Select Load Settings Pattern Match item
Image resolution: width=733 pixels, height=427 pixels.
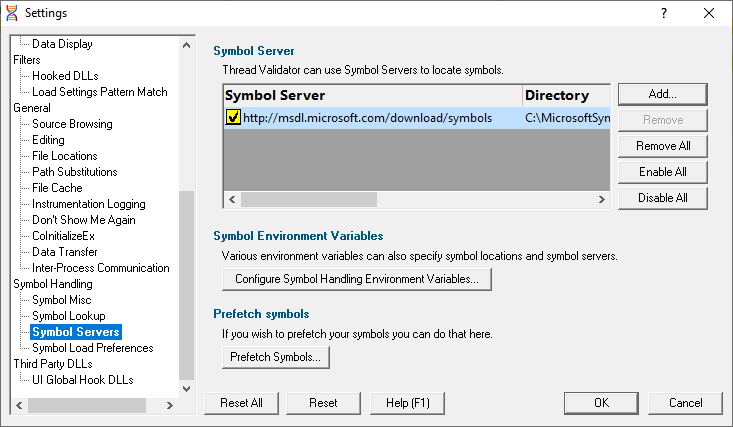pos(100,92)
